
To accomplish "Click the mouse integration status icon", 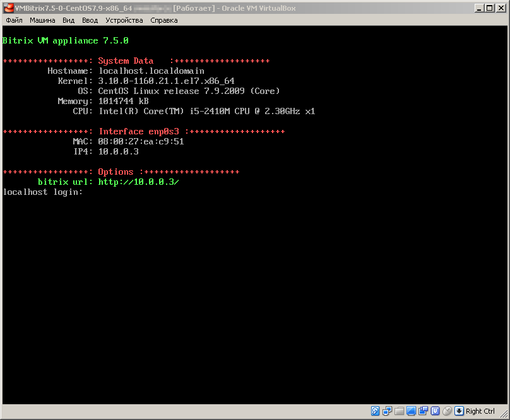I will pos(447,411).
